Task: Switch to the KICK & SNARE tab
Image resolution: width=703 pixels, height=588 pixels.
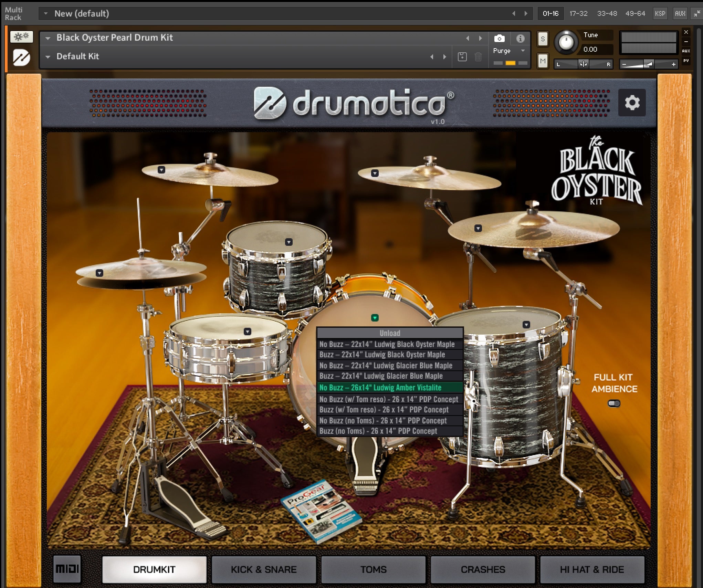Action: (x=264, y=569)
